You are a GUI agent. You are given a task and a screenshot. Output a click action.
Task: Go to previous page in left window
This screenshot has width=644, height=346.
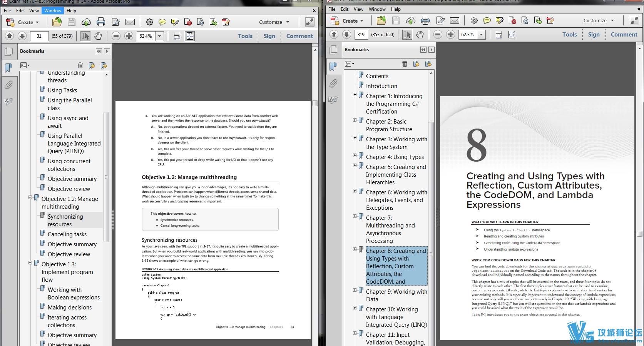pyautogui.click(x=10, y=36)
